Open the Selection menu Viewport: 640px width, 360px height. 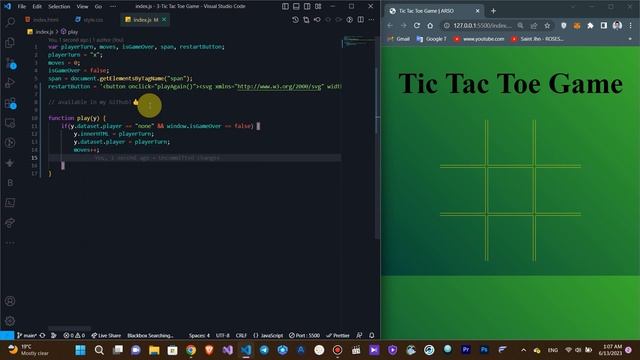click(59, 7)
